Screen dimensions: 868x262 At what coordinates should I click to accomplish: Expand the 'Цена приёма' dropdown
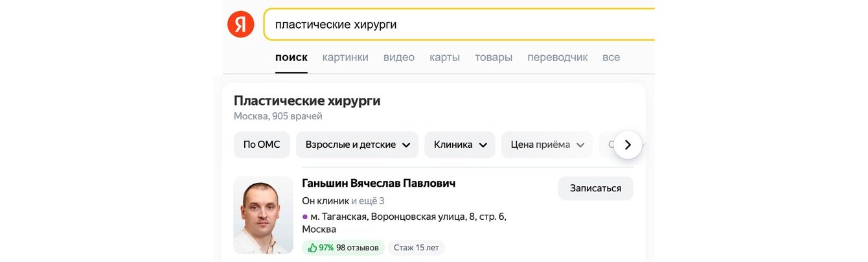click(x=546, y=145)
